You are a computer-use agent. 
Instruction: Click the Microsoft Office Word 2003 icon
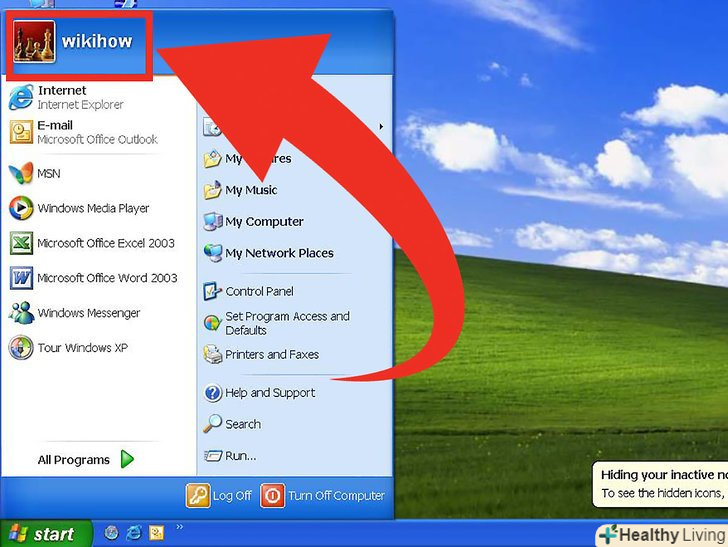(21, 278)
